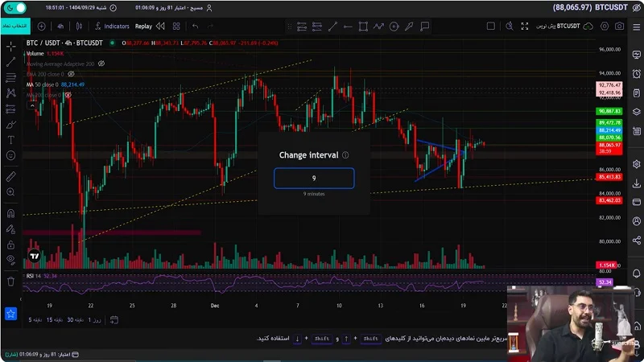Click the magnet mode icon
This screenshot has width=644, height=362.
pyautogui.click(x=10, y=213)
